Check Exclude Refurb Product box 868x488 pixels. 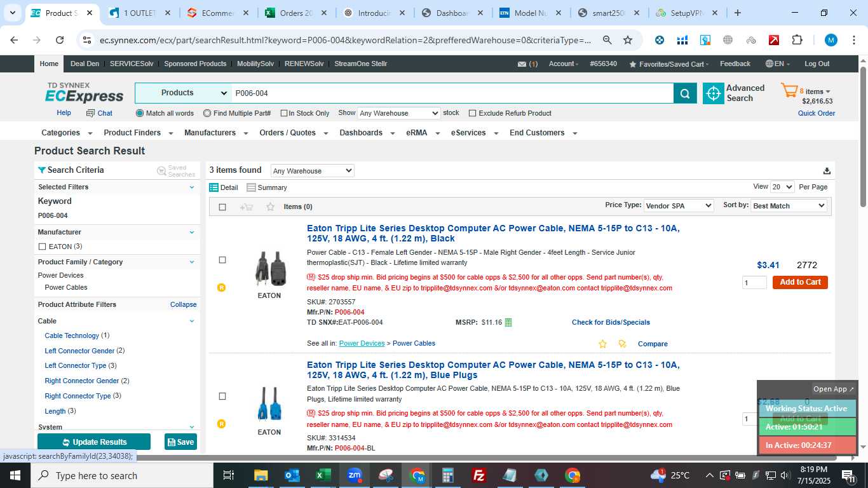click(472, 113)
